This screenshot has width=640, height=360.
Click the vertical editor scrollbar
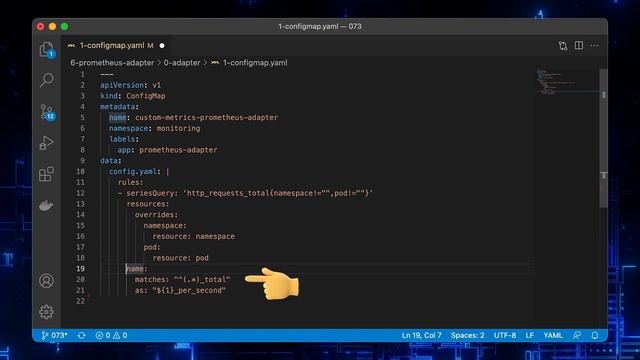604,139
